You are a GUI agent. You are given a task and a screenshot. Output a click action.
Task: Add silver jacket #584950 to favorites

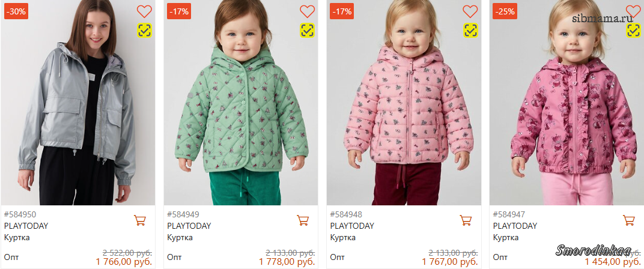pos(144,11)
